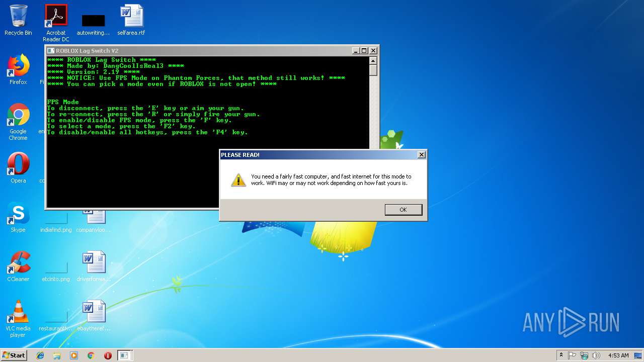Click the console scrollbar up arrow
Image resolution: width=644 pixels, height=362 pixels.
[373, 60]
